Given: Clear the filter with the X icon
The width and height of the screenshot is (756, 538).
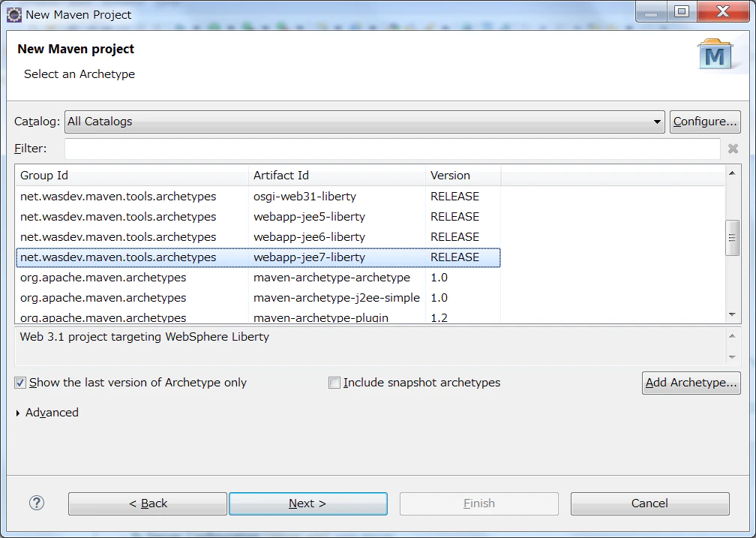Looking at the screenshot, I should pos(733,149).
